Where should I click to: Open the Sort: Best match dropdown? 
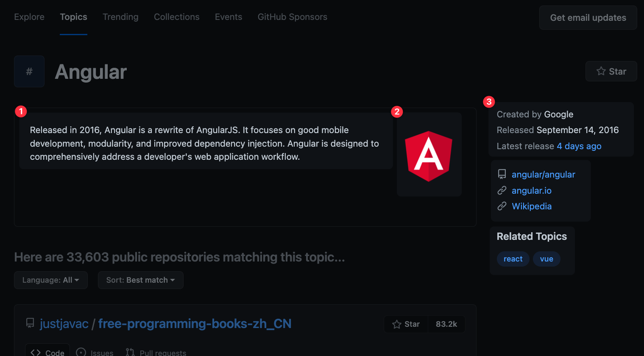pos(140,280)
